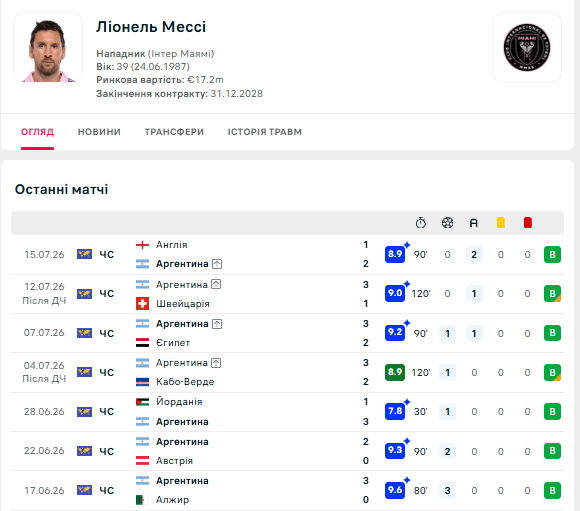
Task: Click Lionel Messi's profile photo
Action: coord(48,47)
